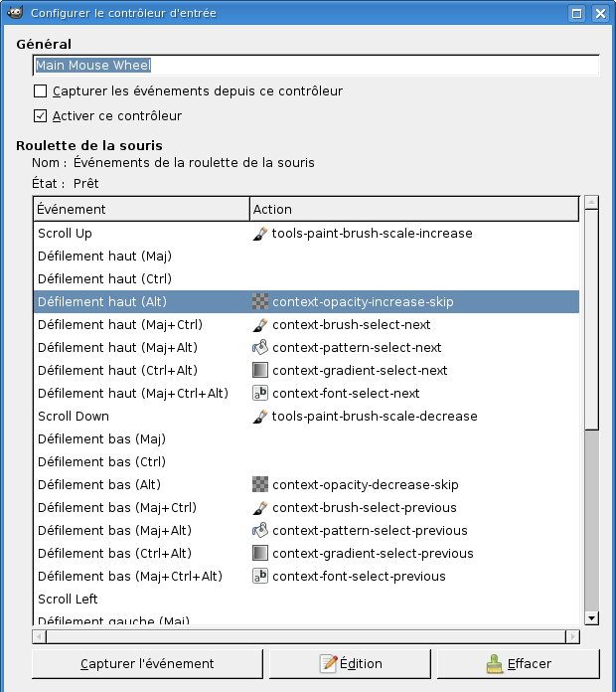Click the gradient icon for context-gradient-select-next
Image resolution: width=616 pixels, height=692 pixels.
pos(260,371)
